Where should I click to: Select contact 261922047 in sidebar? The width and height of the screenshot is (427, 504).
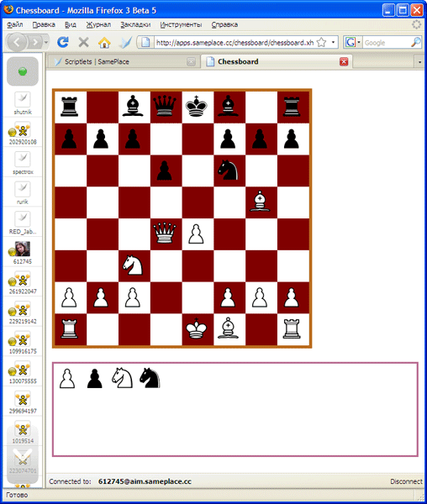point(23,282)
